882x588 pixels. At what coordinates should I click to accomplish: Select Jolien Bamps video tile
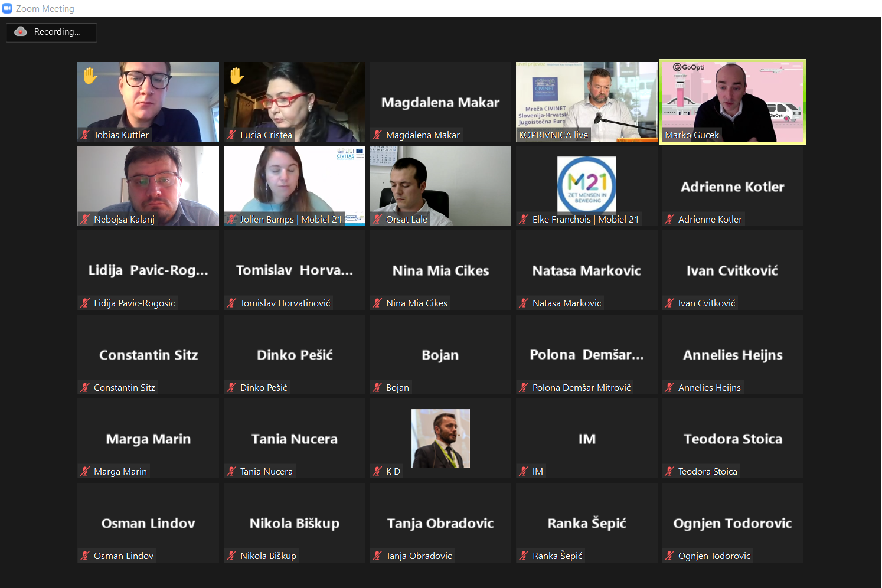(x=295, y=186)
